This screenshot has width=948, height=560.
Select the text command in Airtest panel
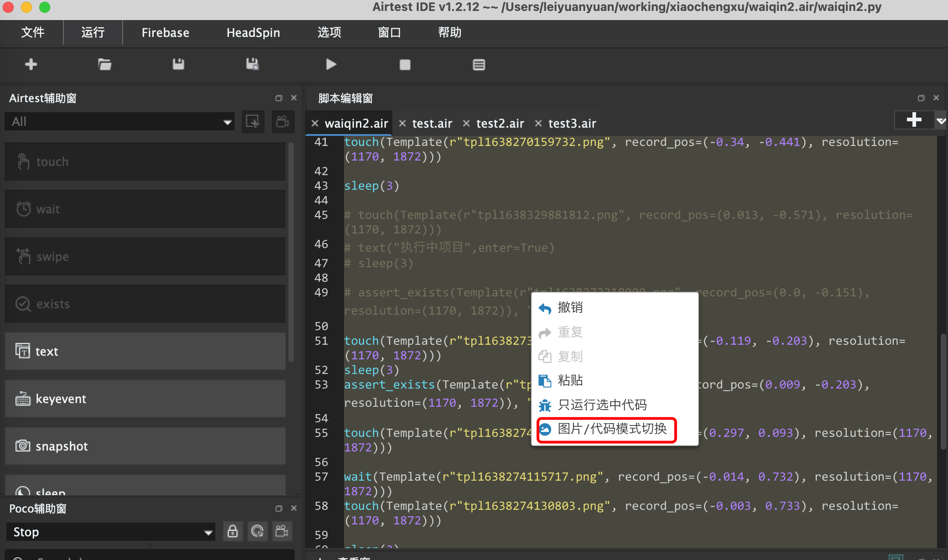tap(145, 351)
